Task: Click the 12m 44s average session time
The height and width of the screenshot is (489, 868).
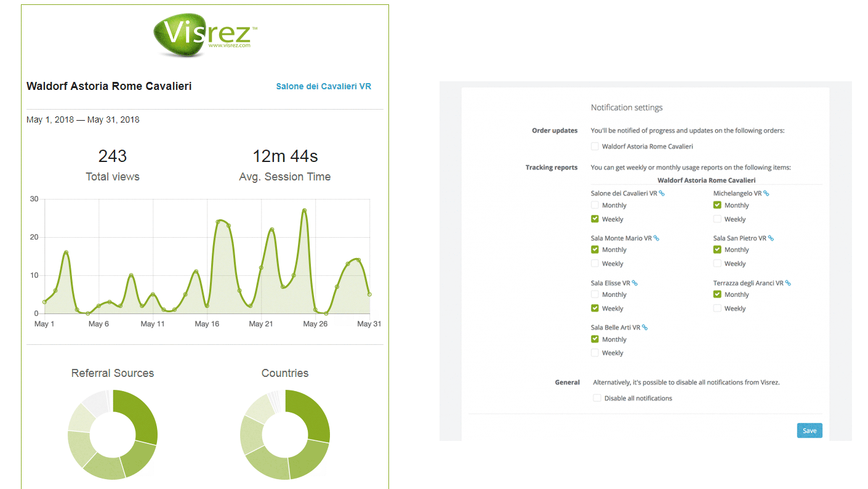Action: [x=285, y=156]
